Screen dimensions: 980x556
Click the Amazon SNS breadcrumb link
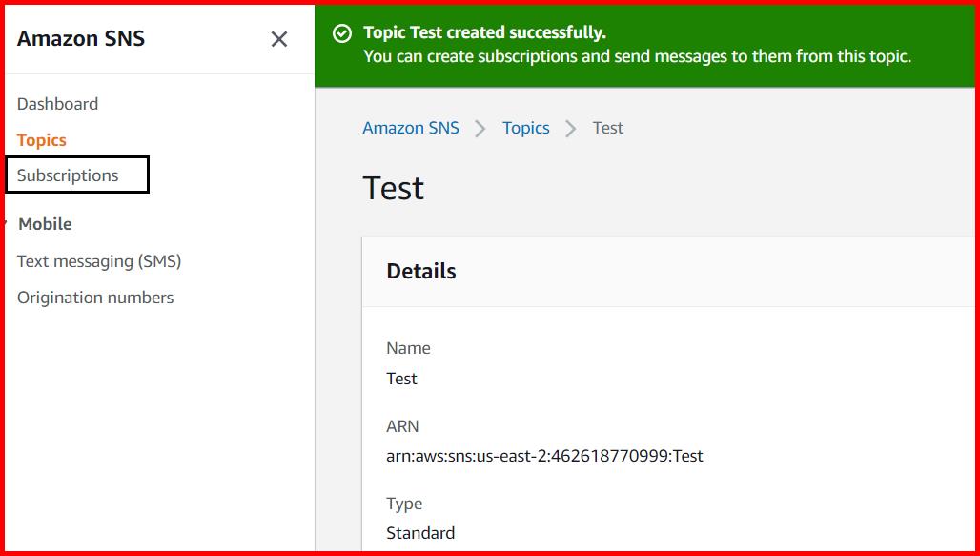coord(410,127)
